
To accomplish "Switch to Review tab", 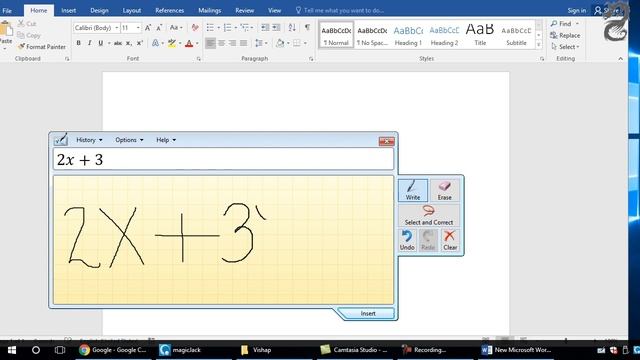I will point(244,11).
